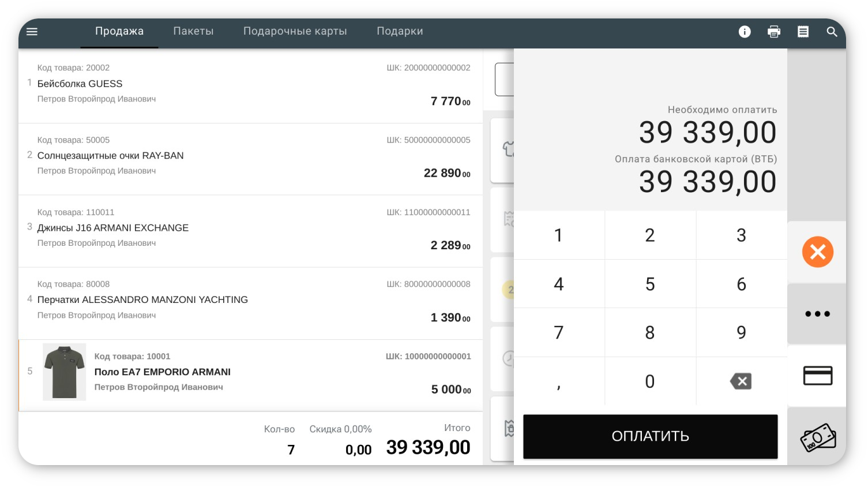
Task: Tap digit 6 on the keypad
Action: click(x=742, y=284)
